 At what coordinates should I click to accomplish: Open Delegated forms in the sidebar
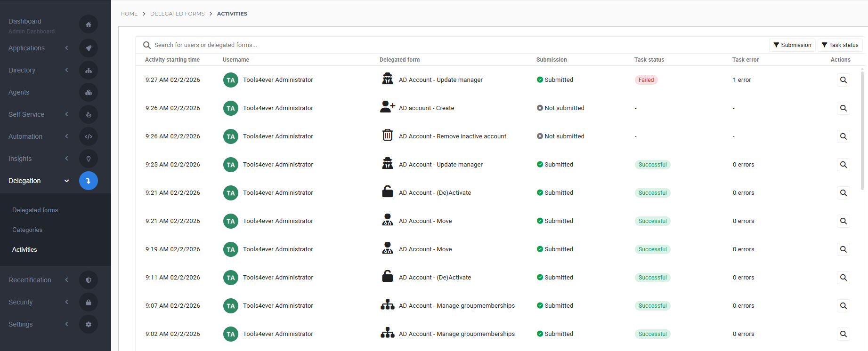pyautogui.click(x=35, y=210)
